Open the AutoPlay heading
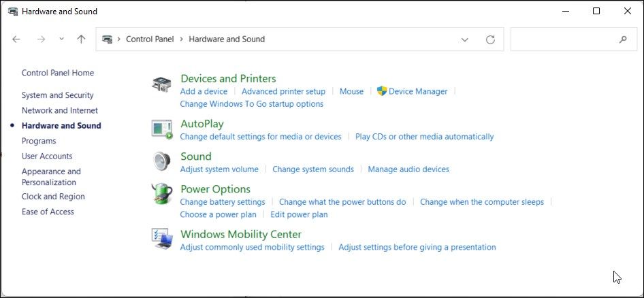644x298 pixels. 202,124
